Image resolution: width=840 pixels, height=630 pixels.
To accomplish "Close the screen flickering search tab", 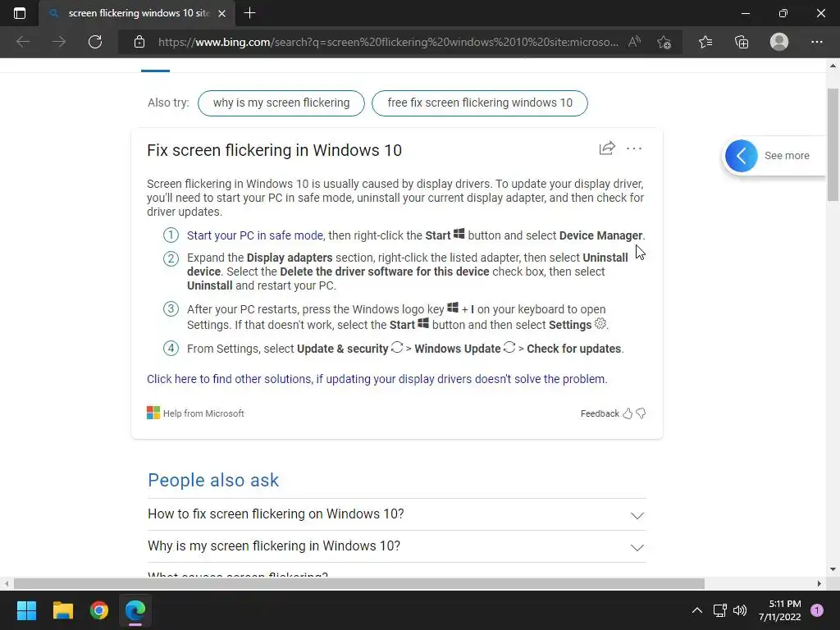I will pyautogui.click(x=221, y=13).
